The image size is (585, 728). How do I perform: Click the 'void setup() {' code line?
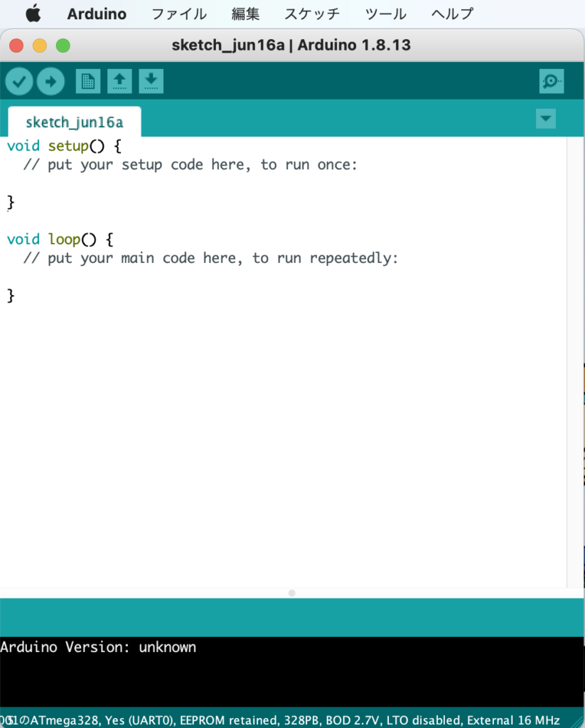65,146
